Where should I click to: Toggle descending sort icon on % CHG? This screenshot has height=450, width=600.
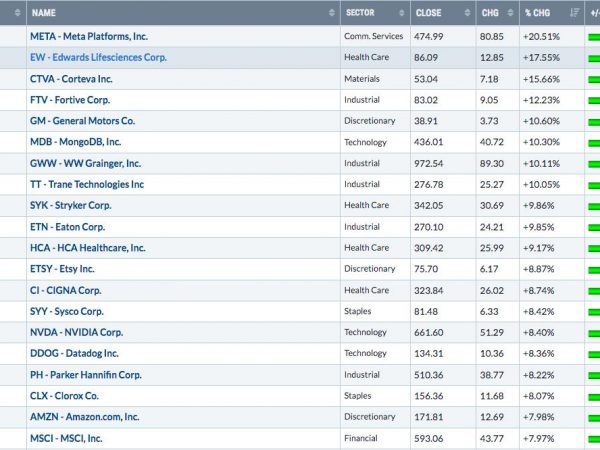[x=574, y=13]
